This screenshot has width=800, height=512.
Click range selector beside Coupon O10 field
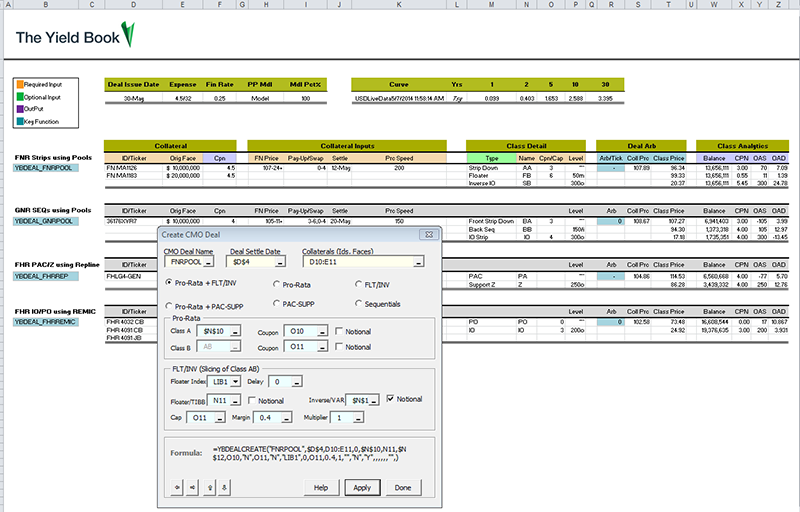click(x=322, y=331)
